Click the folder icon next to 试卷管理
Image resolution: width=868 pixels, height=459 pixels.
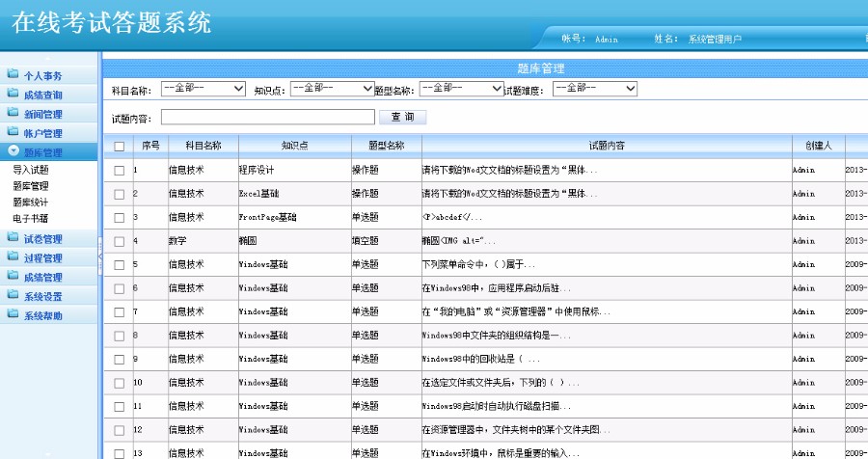point(14,238)
